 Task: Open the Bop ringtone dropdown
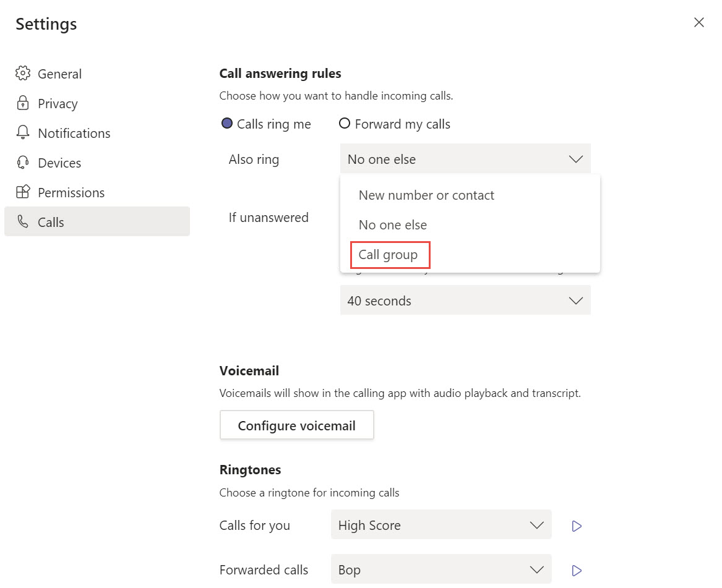pyautogui.click(x=441, y=569)
